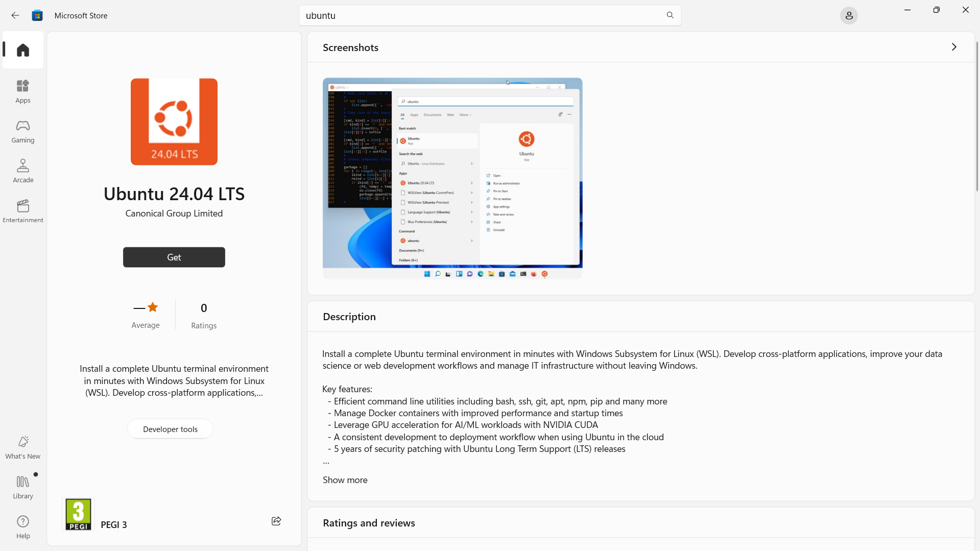Click the ubuntu search field
Image resolution: width=980 pixels, height=551 pixels.
(x=480, y=15)
